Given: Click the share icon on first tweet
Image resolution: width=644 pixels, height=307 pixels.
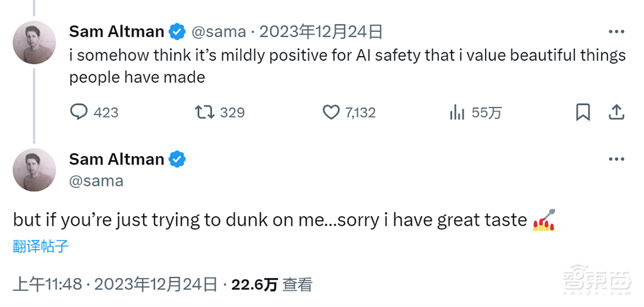Looking at the screenshot, I should pyautogui.click(x=616, y=112).
